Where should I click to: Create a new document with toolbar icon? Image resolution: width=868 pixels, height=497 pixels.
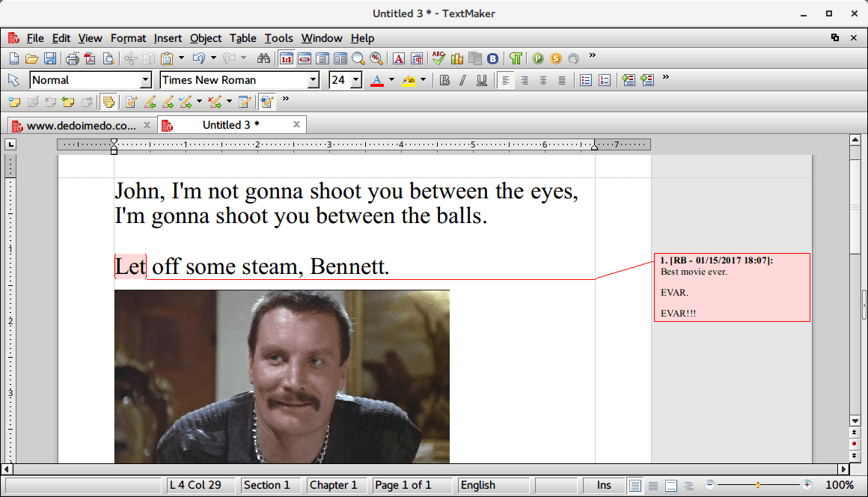(13, 58)
